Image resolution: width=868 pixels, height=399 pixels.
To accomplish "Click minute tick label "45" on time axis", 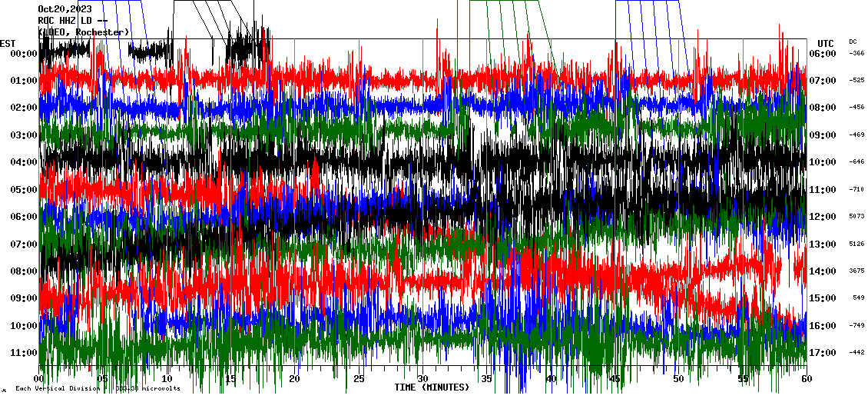I will [x=615, y=379].
